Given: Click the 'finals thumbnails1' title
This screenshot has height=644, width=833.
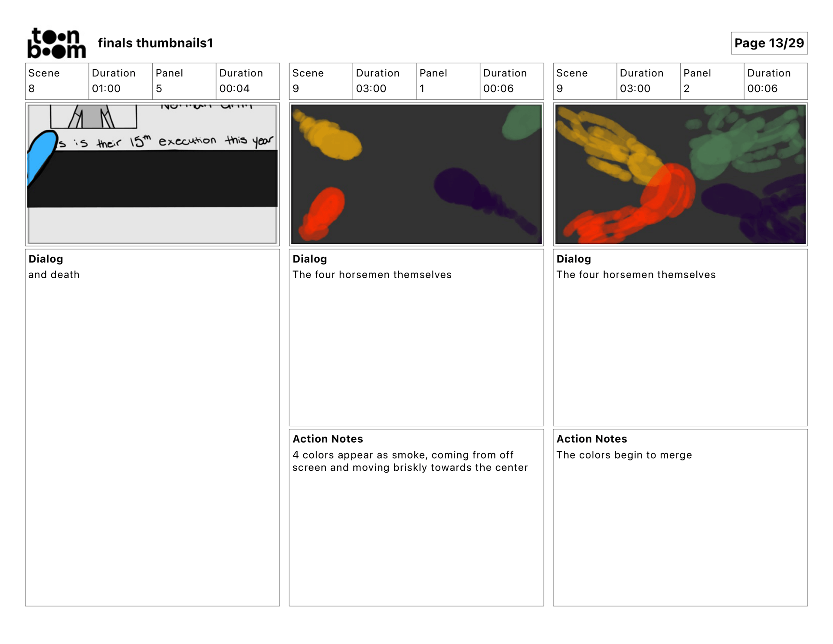Looking at the screenshot, I should coord(155,43).
